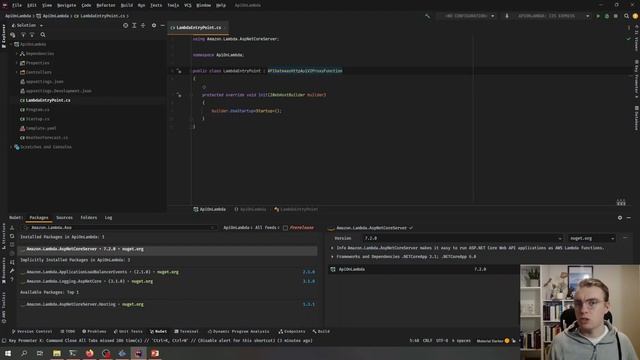Open PowerPoint from the taskbar
This screenshot has height=360, width=640.
click(x=155, y=353)
